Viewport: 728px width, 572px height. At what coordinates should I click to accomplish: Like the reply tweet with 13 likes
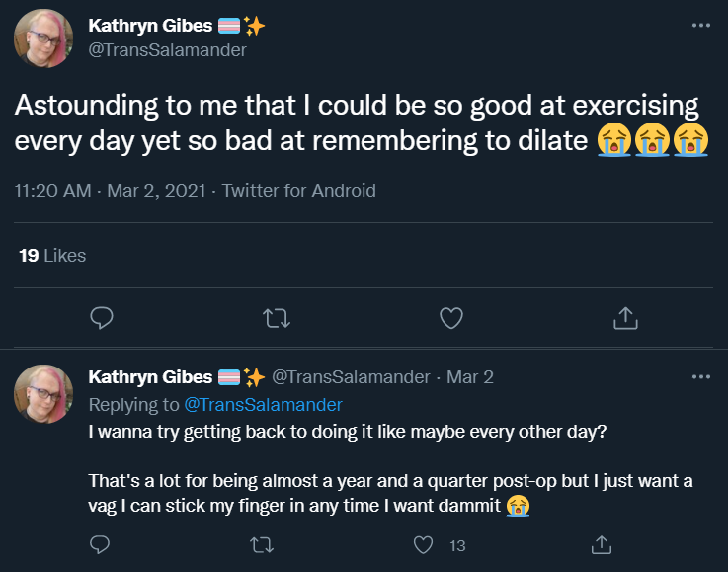coord(423,545)
